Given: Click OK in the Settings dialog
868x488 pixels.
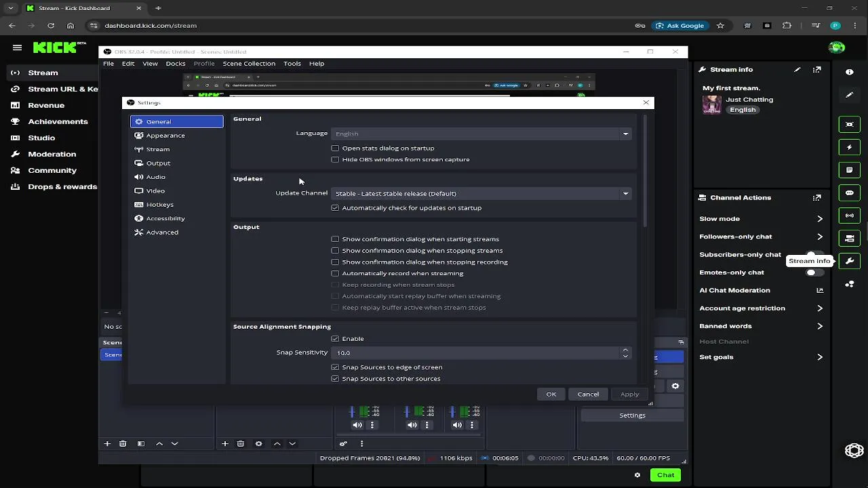Looking at the screenshot, I should click(x=551, y=394).
